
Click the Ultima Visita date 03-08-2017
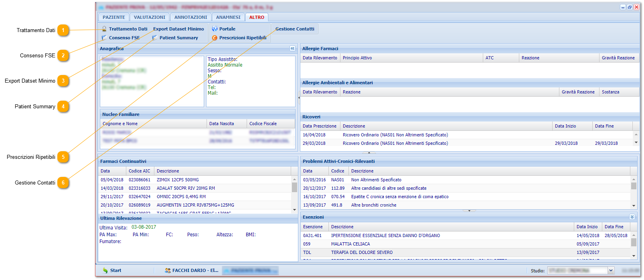[x=144, y=227]
